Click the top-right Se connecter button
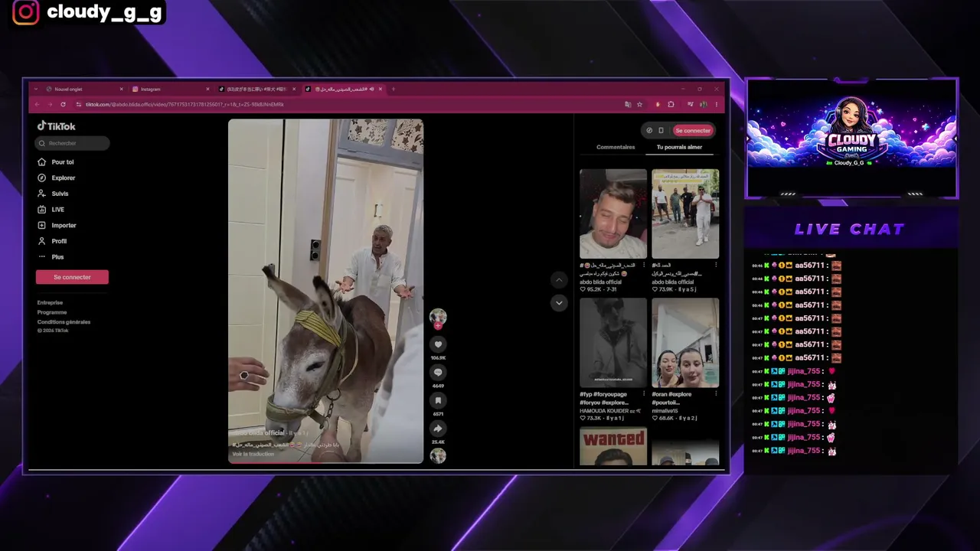The width and height of the screenshot is (980, 551). pyautogui.click(x=693, y=130)
